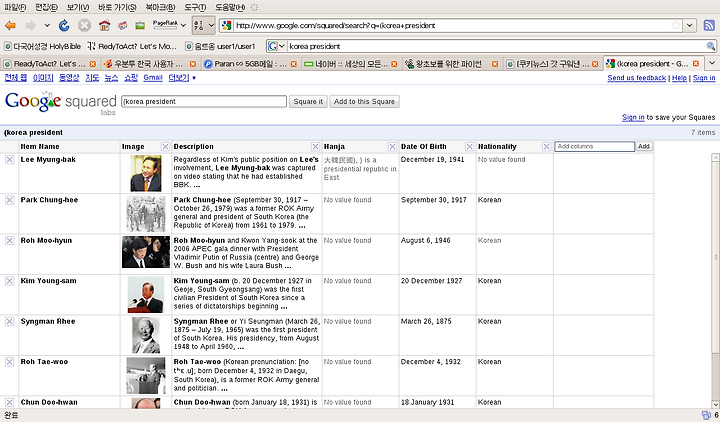The width and height of the screenshot is (720, 422).
Task: Open the address bar URL dropdown
Action: (690, 25)
